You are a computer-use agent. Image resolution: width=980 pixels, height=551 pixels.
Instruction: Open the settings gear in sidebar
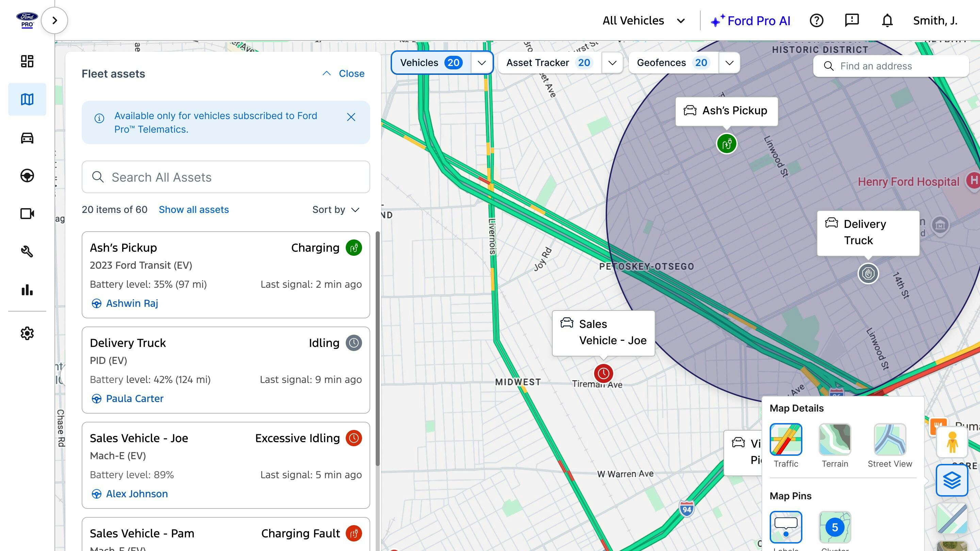click(x=27, y=333)
